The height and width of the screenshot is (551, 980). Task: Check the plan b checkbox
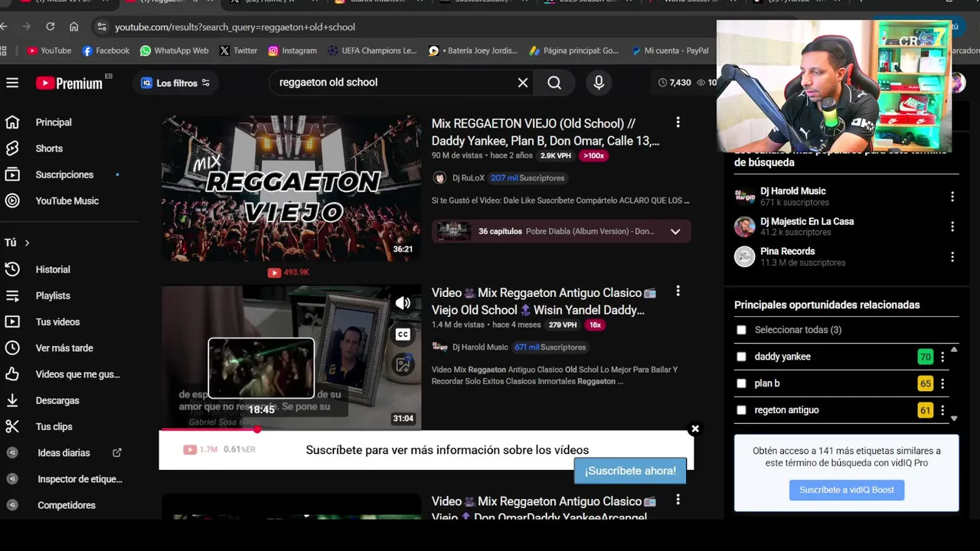coord(741,383)
